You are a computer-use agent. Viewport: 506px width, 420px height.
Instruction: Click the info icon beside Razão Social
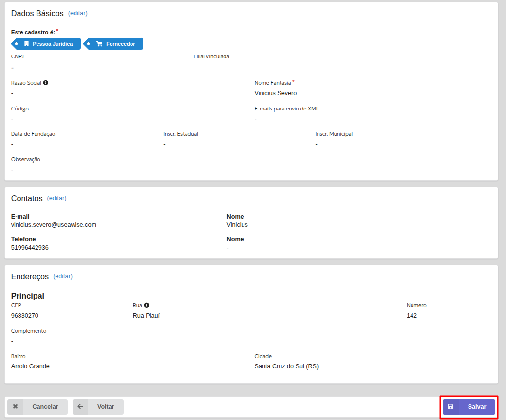click(46, 83)
